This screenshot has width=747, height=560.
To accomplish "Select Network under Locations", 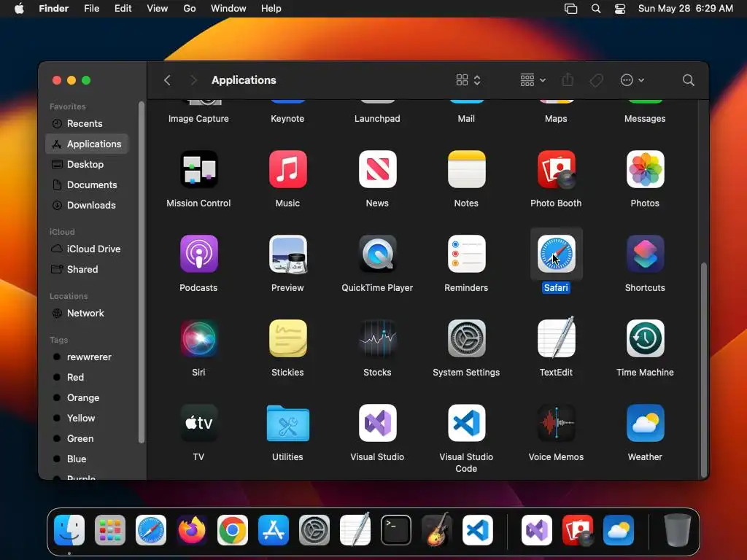I will pyautogui.click(x=87, y=314).
